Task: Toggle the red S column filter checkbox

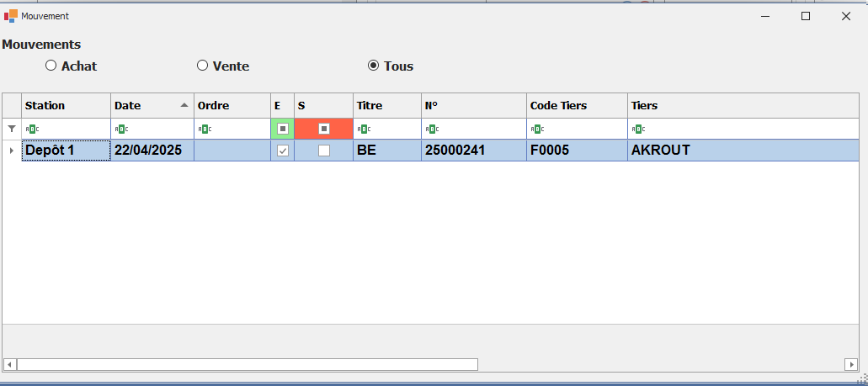Action: (x=323, y=129)
